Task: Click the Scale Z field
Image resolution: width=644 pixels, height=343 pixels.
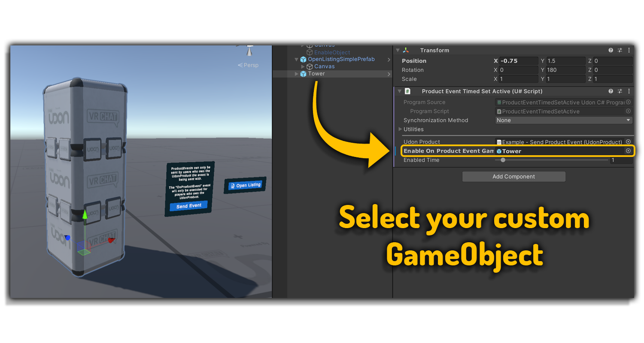Action: (x=613, y=79)
